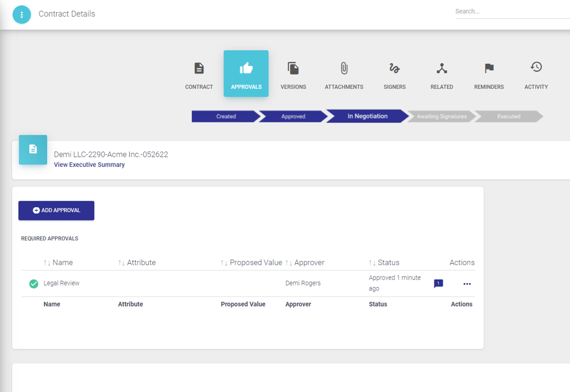Select the Executed stage marker
This screenshot has height=392, width=570.
(508, 116)
